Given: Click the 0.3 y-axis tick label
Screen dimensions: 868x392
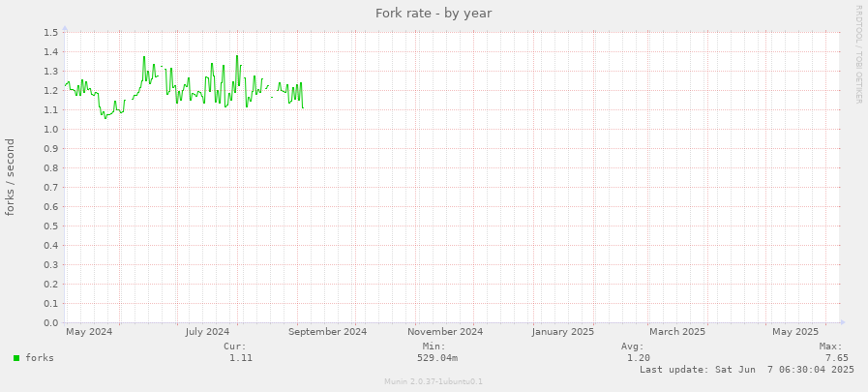Looking at the screenshot, I should click(x=51, y=264).
